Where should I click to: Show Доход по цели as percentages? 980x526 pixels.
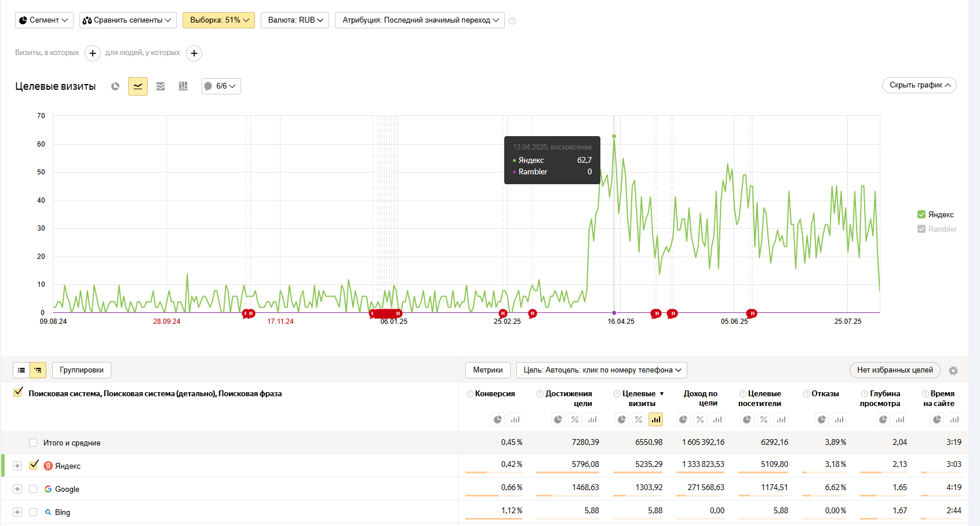click(700, 419)
